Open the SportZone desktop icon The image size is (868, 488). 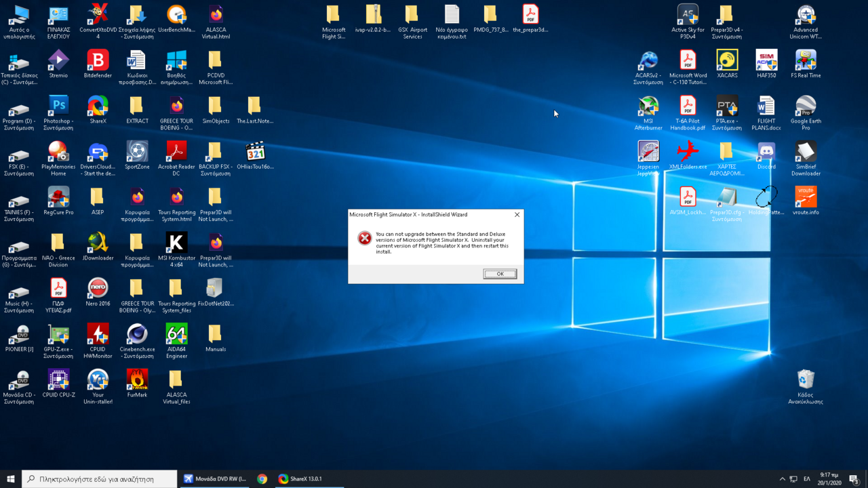click(137, 155)
